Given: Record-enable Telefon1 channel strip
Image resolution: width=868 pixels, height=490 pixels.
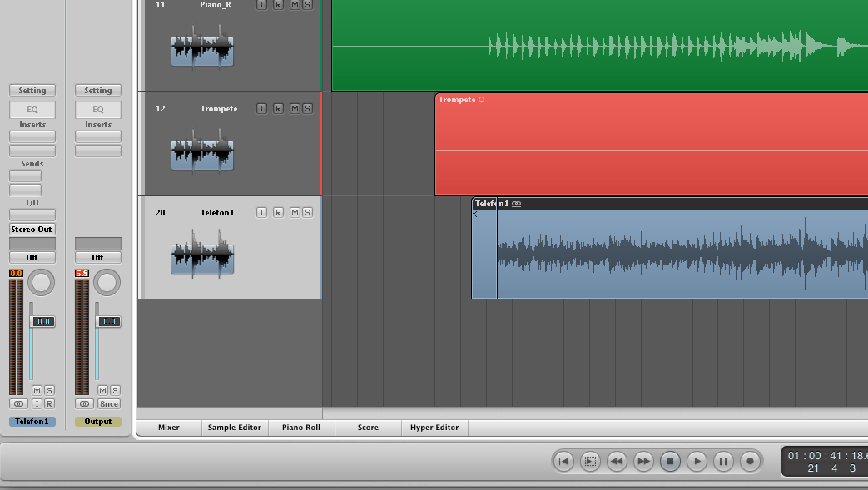Looking at the screenshot, I should (x=49, y=404).
